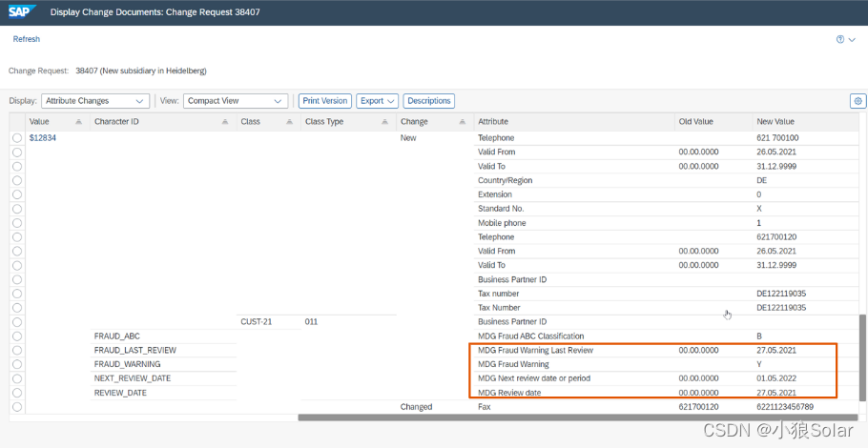The image size is (868, 448).
Task: Select radio button for FRAUD_LAST_REVIEW row
Action: point(17,350)
